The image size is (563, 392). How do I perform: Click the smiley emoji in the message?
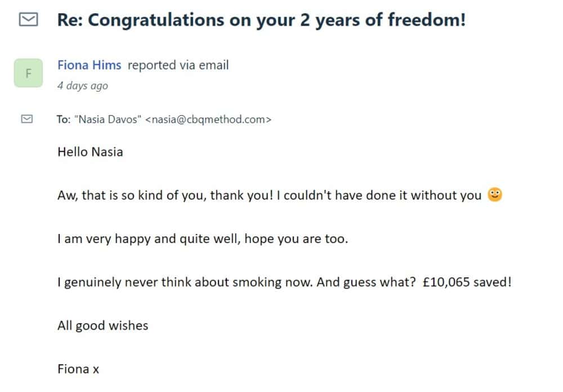[495, 195]
